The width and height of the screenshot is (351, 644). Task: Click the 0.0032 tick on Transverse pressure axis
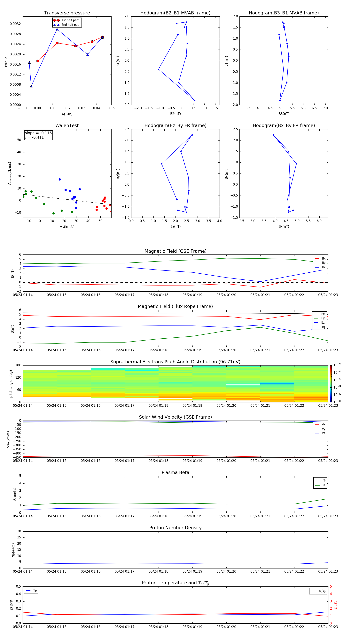pyautogui.click(x=15, y=24)
